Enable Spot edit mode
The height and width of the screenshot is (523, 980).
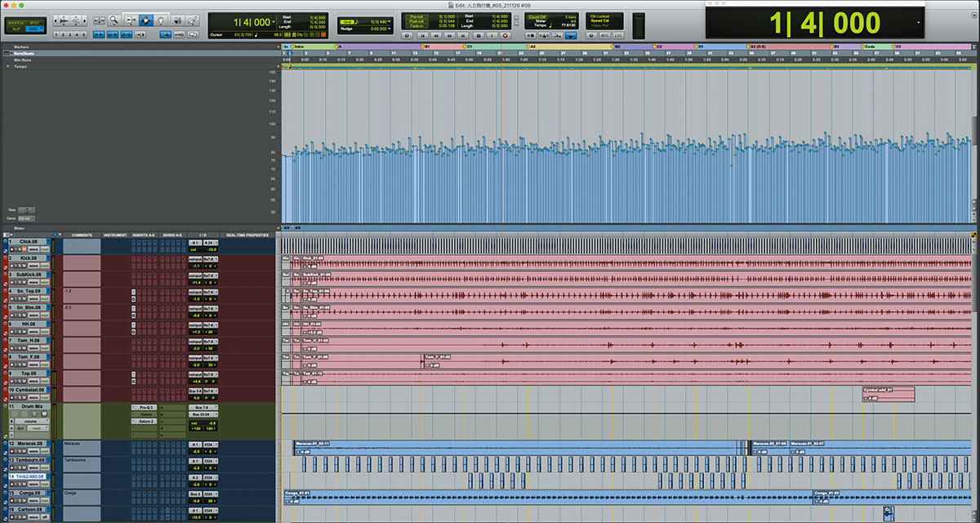coord(35,22)
